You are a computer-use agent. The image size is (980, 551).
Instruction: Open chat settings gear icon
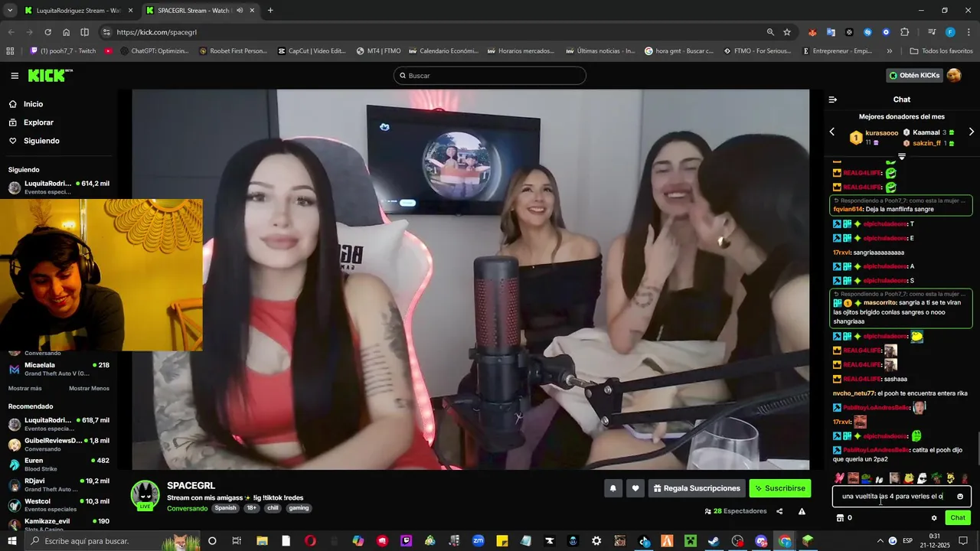[934, 518]
